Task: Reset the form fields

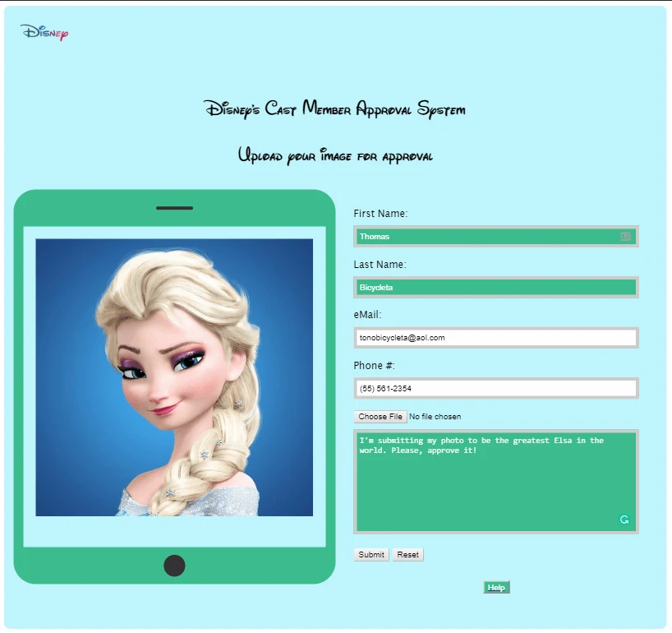Action: pyautogui.click(x=407, y=555)
